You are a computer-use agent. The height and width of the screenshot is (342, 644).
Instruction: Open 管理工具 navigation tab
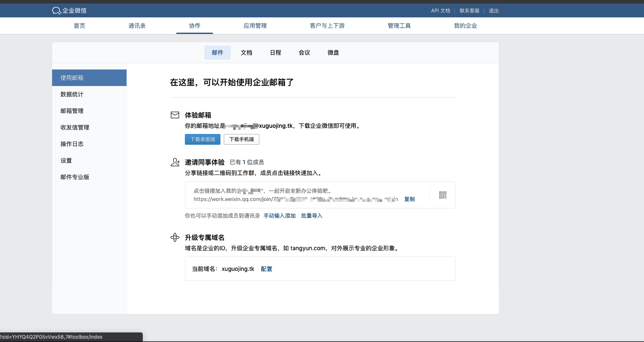pos(399,26)
